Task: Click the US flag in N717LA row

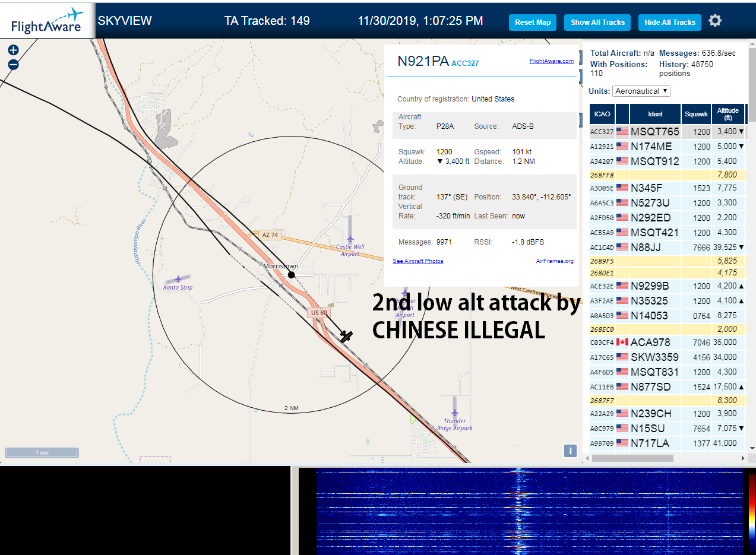Action: click(622, 443)
